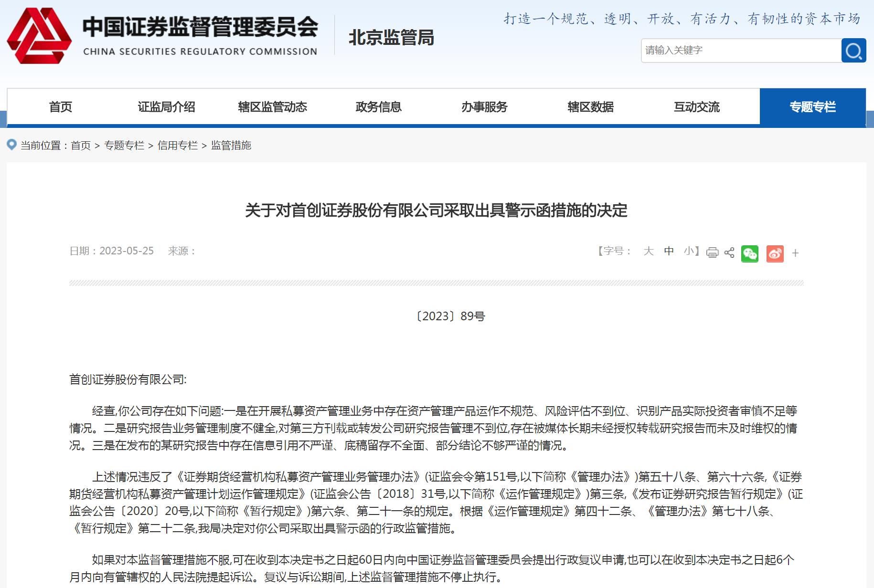Share article via WeChat icon
The height and width of the screenshot is (588, 874).
coord(750,253)
